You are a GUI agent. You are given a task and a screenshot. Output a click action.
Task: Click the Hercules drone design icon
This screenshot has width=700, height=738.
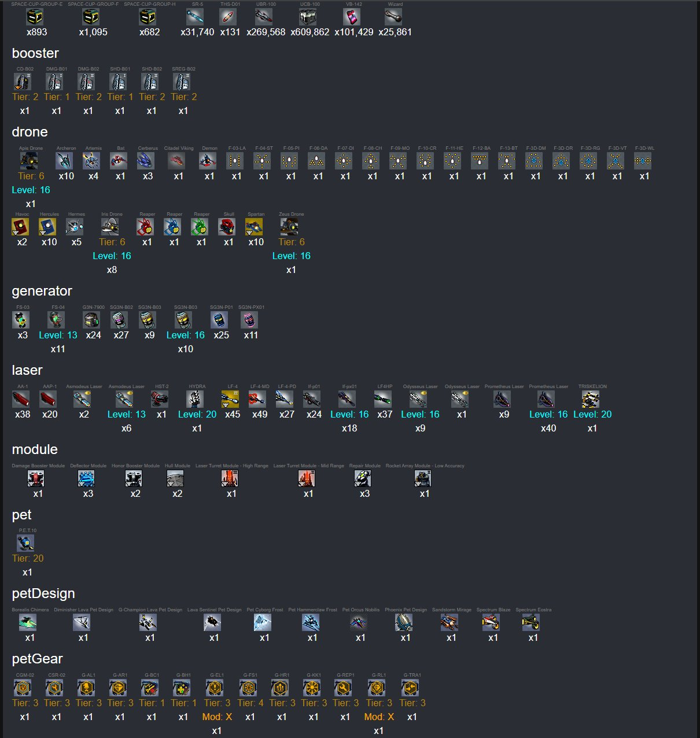pos(48,227)
